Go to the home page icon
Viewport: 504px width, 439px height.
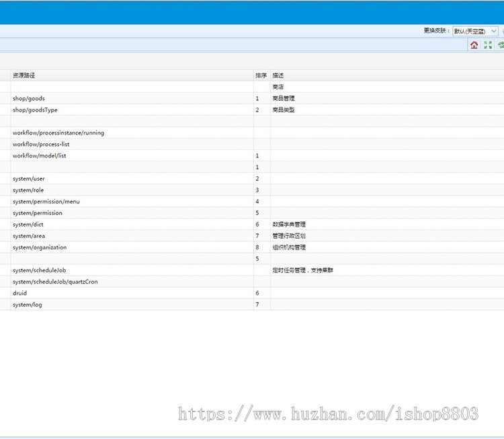(x=474, y=45)
